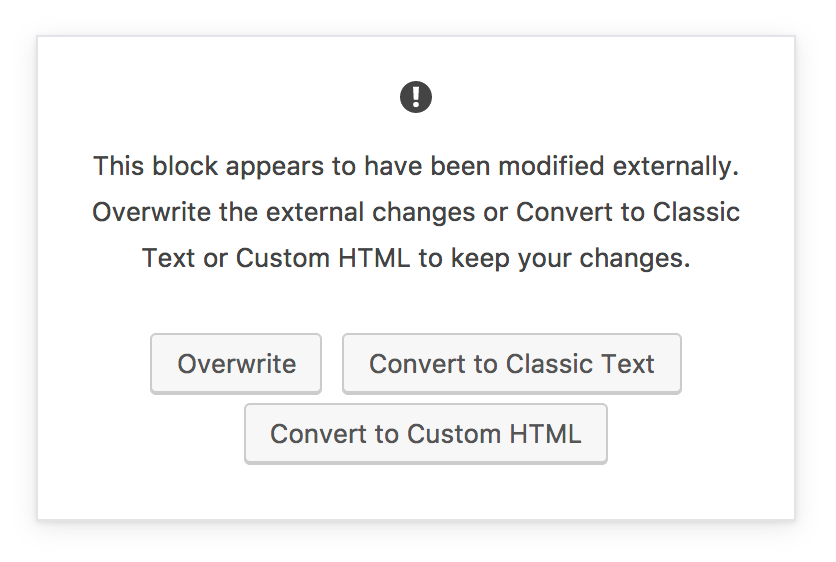The height and width of the screenshot is (562, 836).
Task: Choose Convert to Classic Text
Action: click(511, 364)
